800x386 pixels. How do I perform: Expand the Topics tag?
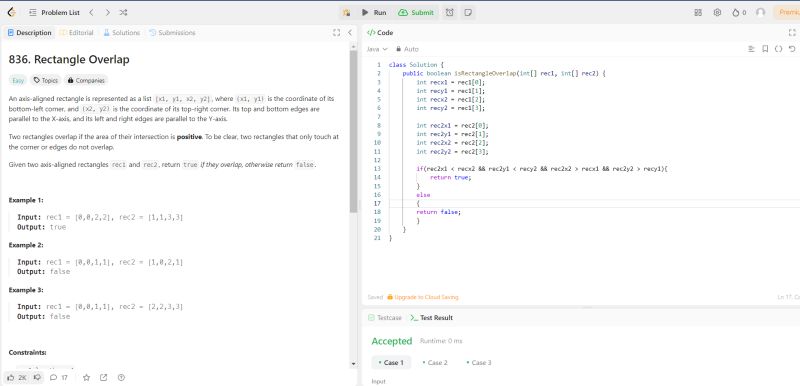tap(45, 81)
